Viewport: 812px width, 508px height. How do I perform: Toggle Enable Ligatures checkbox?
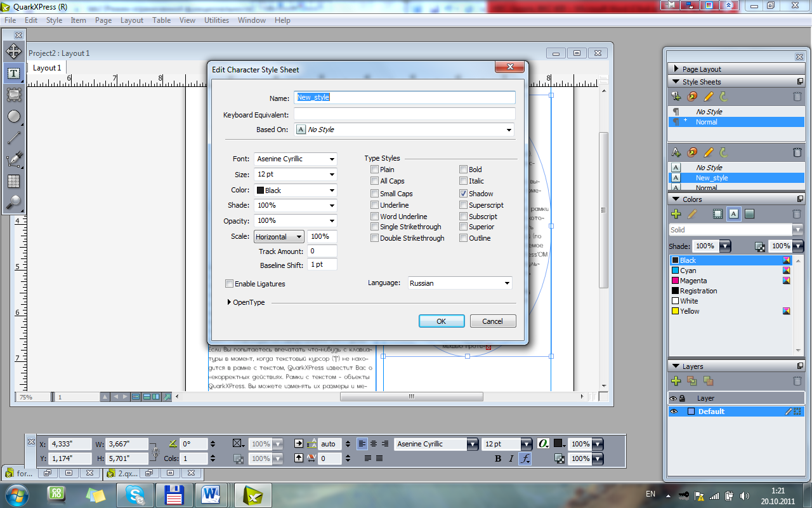click(x=230, y=284)
